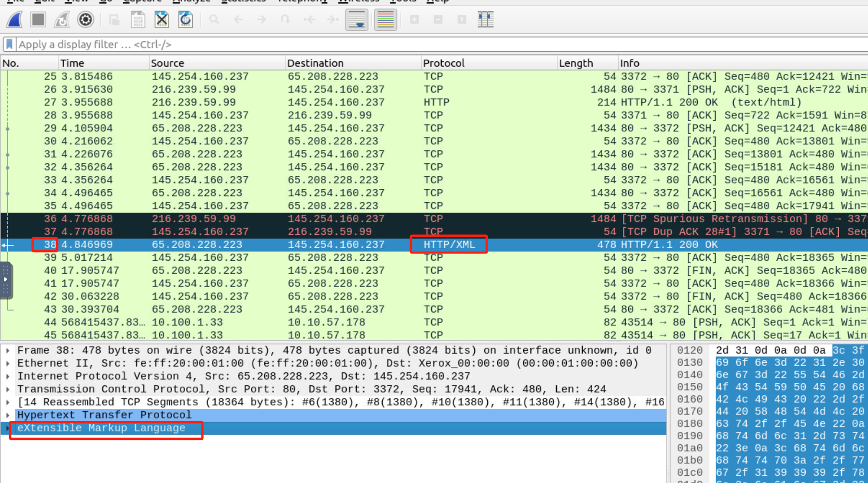Select packet 26 with PSH, ACK
Image resolution: width=868 pixels, height=483 pixels.
coord(434,89)
